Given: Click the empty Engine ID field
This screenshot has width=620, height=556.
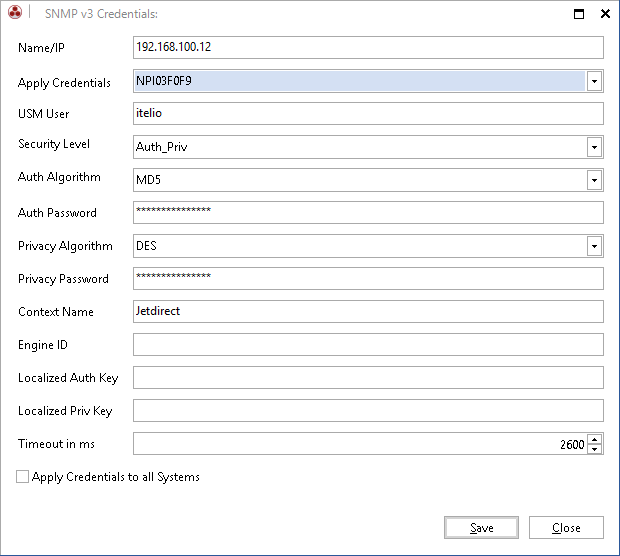Looking at the screenshot, I should (368, 344).
